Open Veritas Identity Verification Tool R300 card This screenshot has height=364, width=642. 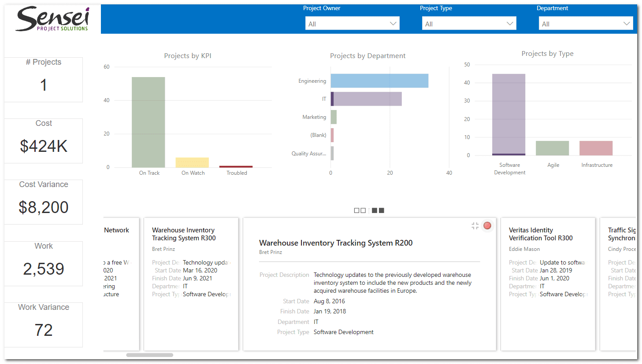coord(548,284)
